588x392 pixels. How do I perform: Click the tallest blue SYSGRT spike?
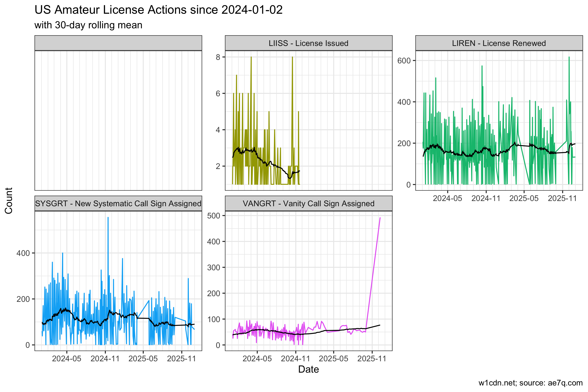(x=108, y=218)
